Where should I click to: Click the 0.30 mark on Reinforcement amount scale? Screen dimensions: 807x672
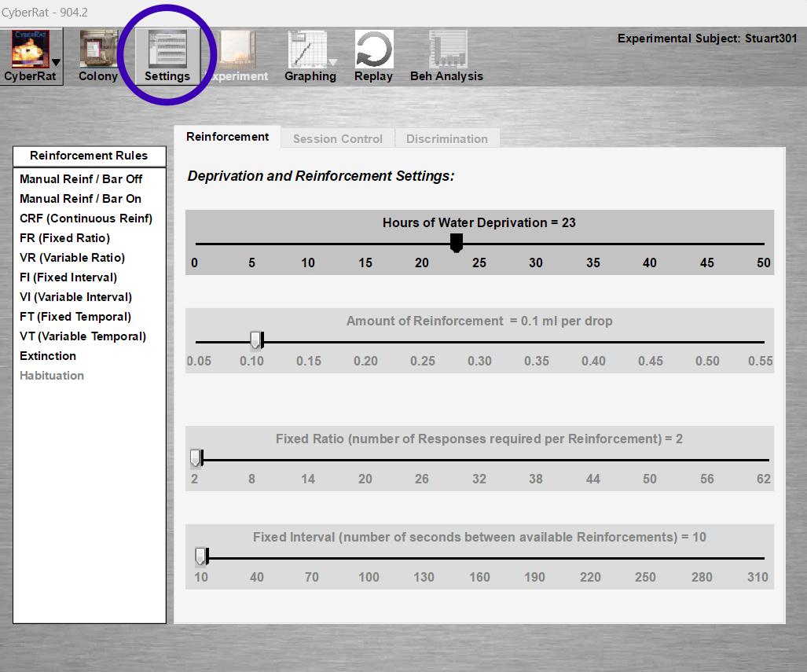tap(479, 361)
